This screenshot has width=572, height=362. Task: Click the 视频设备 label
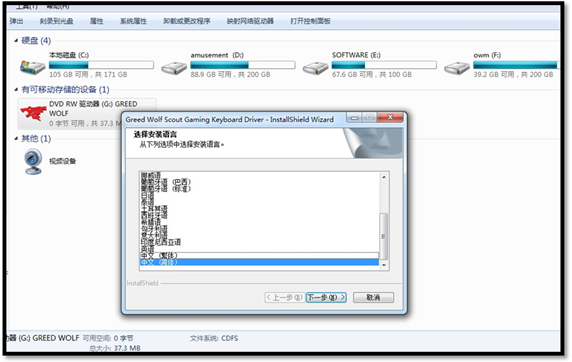(63, 161)
